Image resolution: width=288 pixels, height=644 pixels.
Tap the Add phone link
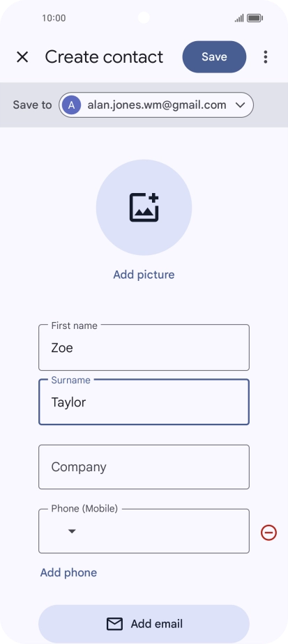[x=68, y=572]
